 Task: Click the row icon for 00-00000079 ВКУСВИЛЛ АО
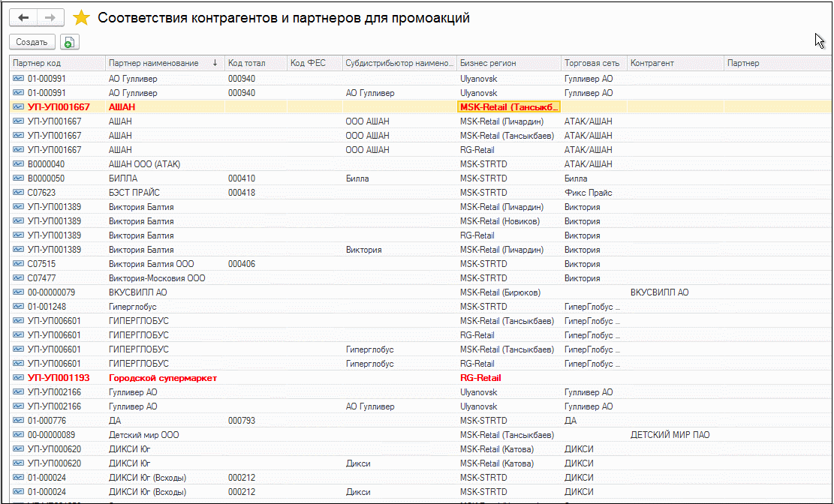[x=19, y=292]
